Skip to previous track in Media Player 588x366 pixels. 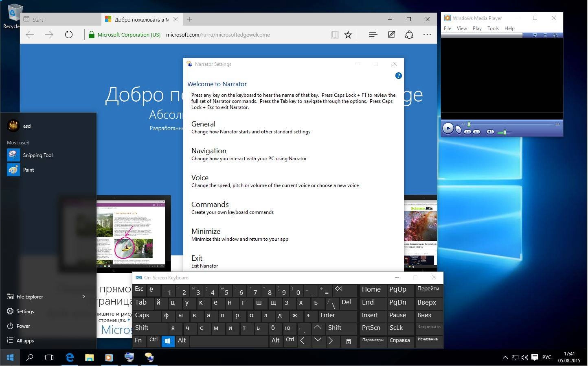[x=467, y=132]
